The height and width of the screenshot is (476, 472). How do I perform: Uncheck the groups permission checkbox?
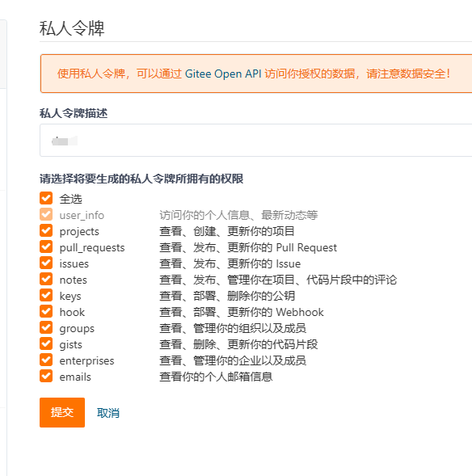[x=46, y=327]
